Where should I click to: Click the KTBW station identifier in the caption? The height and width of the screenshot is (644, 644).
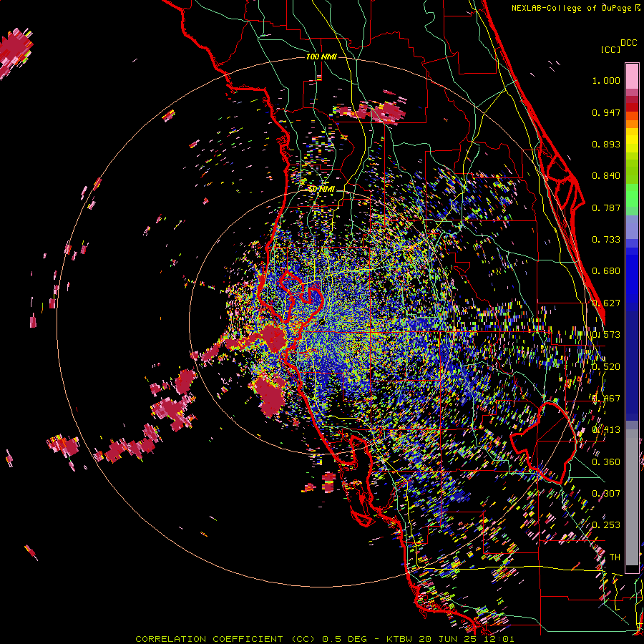401,639
